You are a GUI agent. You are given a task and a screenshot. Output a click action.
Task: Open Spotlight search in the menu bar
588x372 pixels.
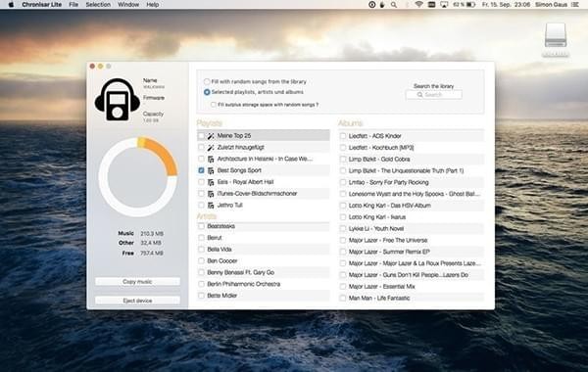click(x=394, y=5)
